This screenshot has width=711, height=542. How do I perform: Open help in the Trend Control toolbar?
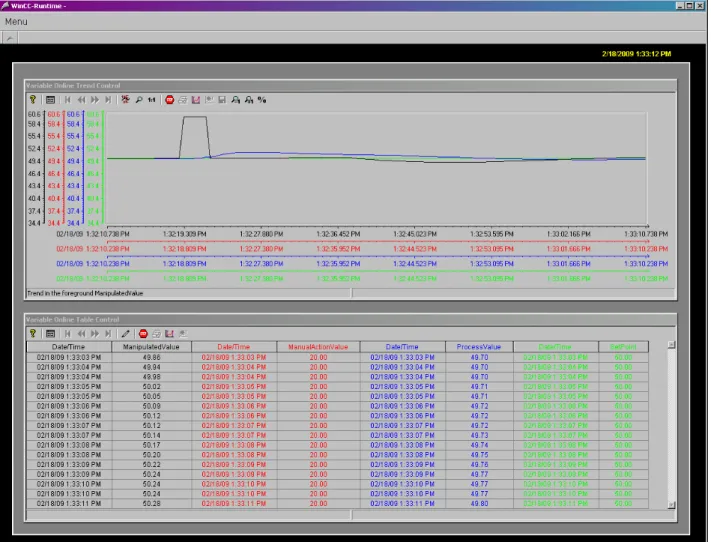(x=33, y=99)
